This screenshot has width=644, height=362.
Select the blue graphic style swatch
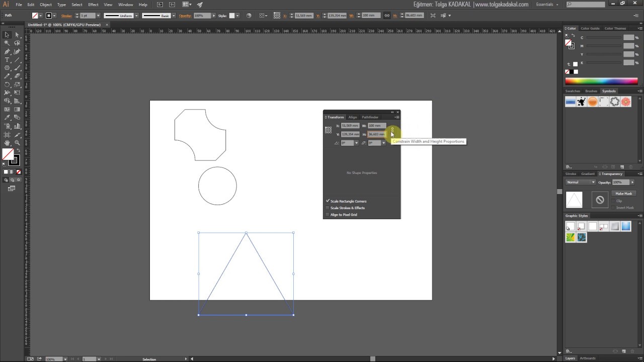click(x=626, y=226)
